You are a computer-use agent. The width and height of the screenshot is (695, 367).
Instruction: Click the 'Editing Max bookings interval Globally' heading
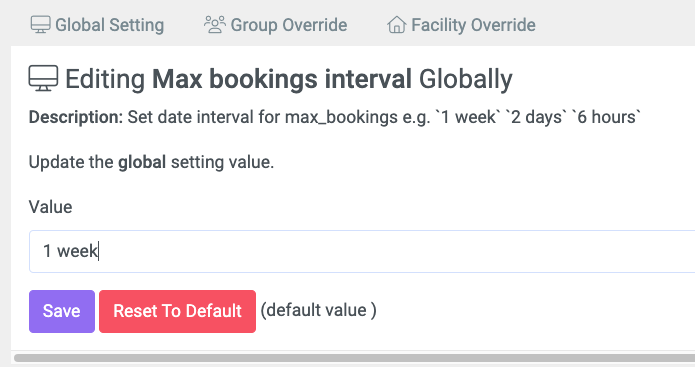pyautogui.click(x=289, y=79)
